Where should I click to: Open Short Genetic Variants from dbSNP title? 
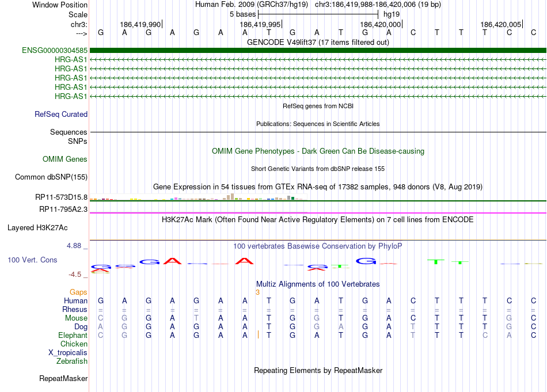[318, 169]
